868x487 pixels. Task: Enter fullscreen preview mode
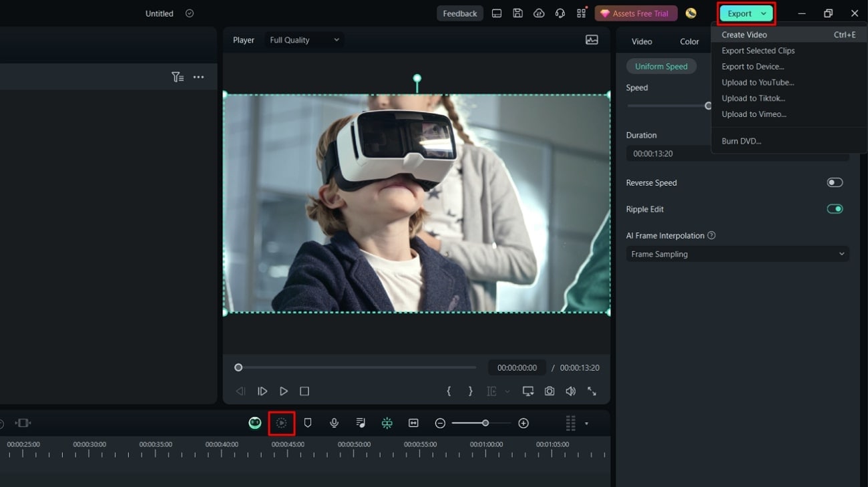coord(592,391)
